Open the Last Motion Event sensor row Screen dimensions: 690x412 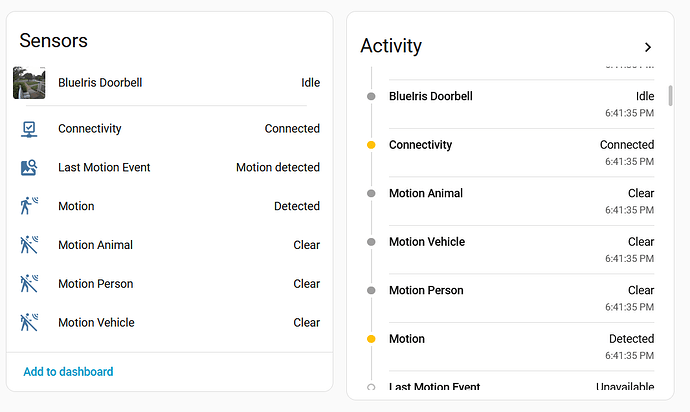coord(170,168)
